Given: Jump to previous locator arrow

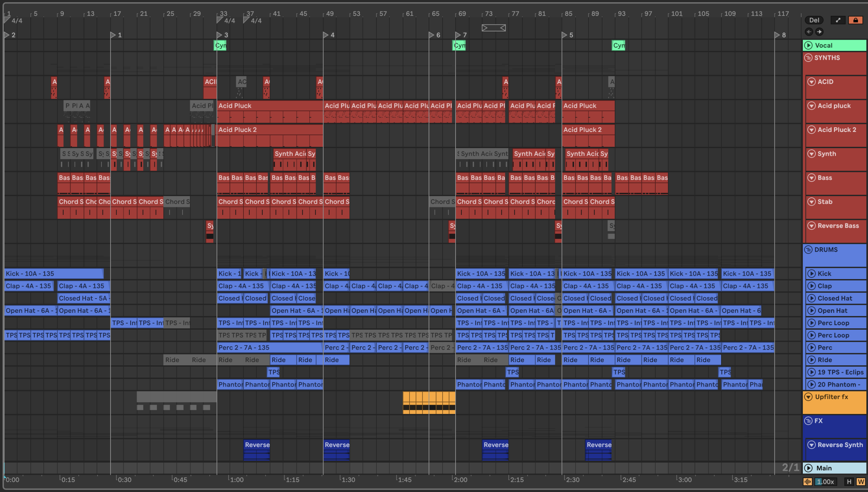Looking at the screenshot, I should [x=809, y=32].
